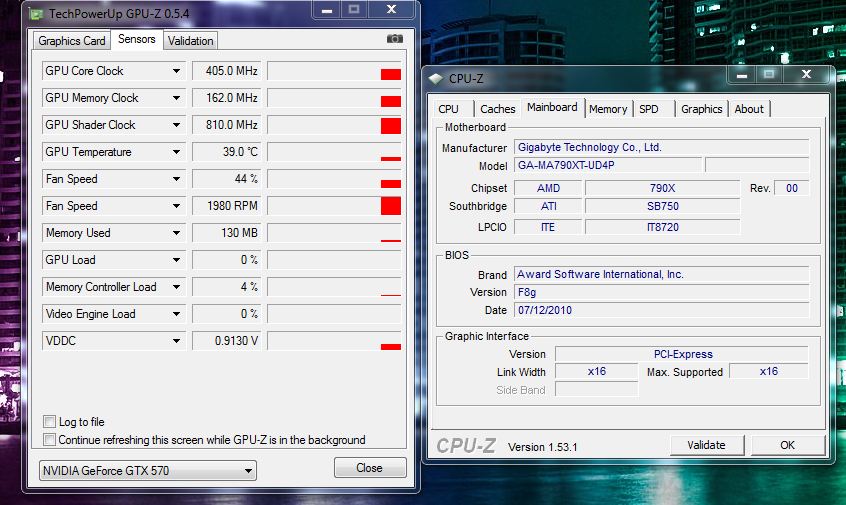
Task: Click the Award Software BIOS brand field
Action: click(x=661, y=274)
